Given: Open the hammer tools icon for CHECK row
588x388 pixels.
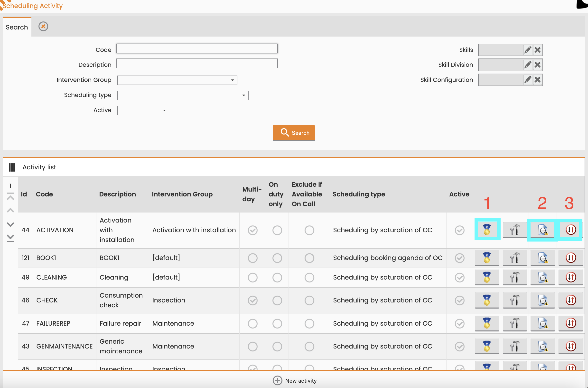Looking at the screenshot, I should (x=515, y=301).
